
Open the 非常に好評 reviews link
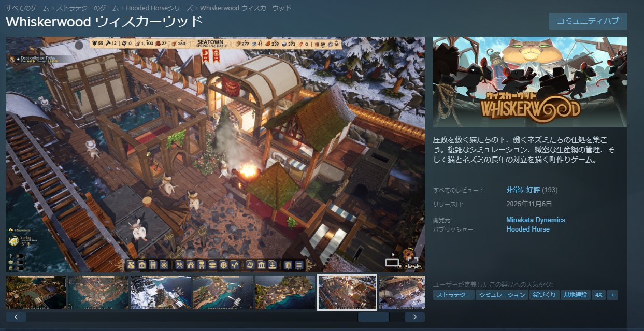click(522, 190)
